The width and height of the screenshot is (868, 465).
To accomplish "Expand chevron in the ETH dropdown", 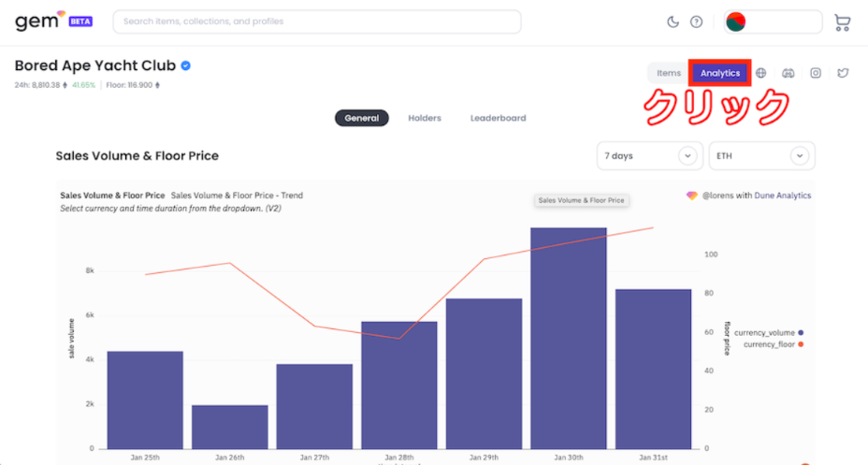I will 800,156.
